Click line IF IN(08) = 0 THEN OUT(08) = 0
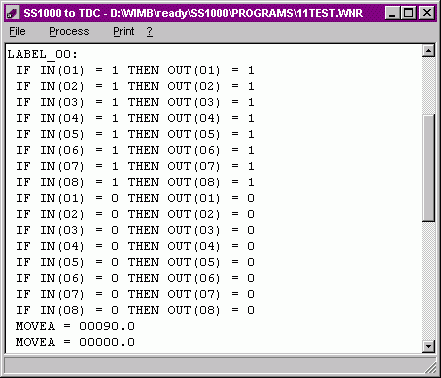Screen dimensions: 441x378 (135, 310)
